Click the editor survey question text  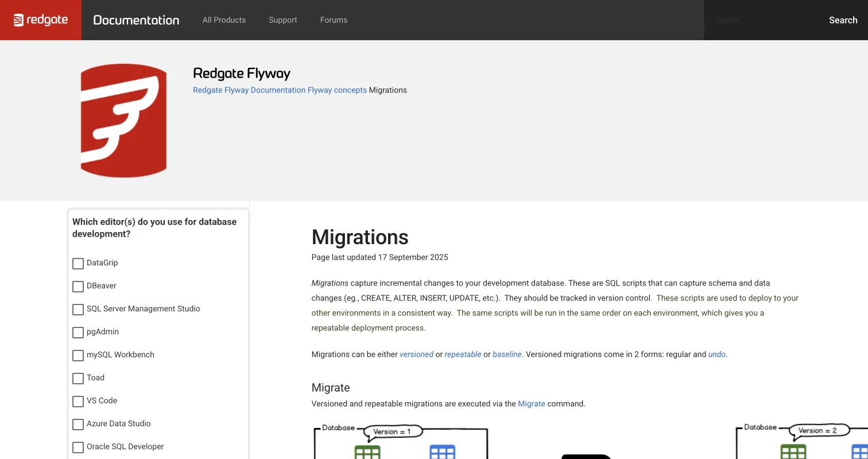[x=154, y=228]
